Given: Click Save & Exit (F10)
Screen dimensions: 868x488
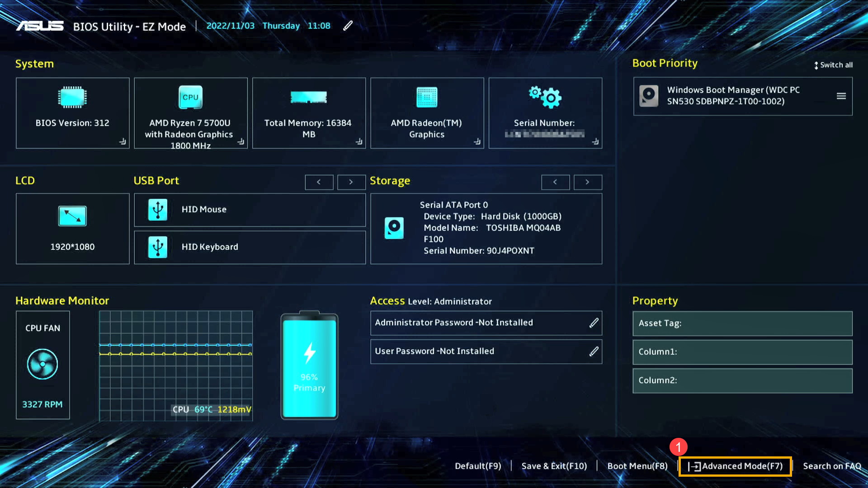Looking at the screenshot, I should pyautogui.click(x=554, y=466).
